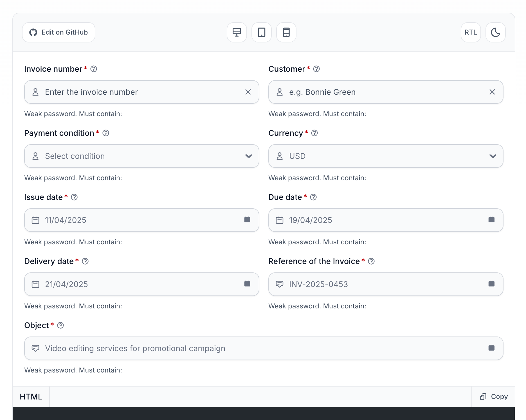The image size is (526, 420).
Task: Clear the Customer field
Action: coord(492,92)
